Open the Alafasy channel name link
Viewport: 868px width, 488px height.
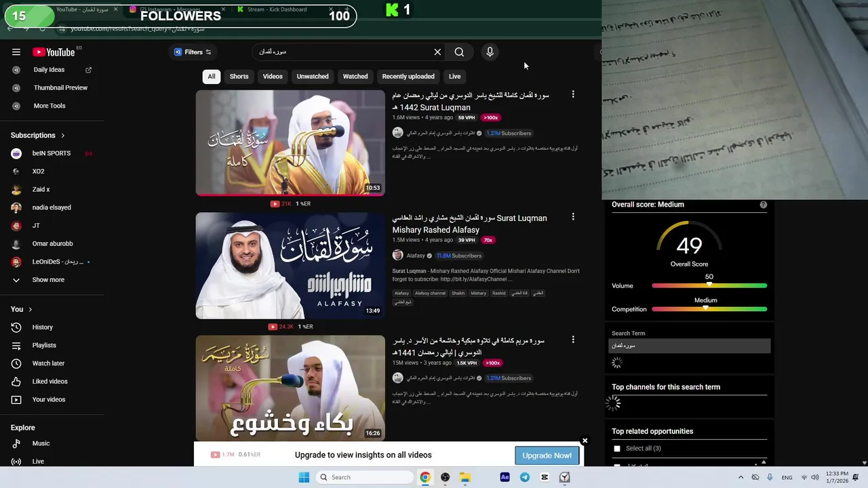[x=416, y=256]
